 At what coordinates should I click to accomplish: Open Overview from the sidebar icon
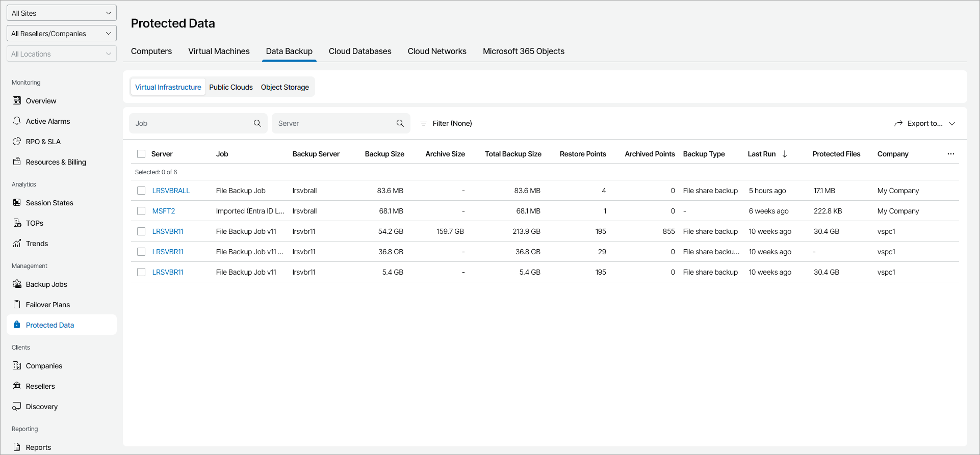(x=17, y=101)
